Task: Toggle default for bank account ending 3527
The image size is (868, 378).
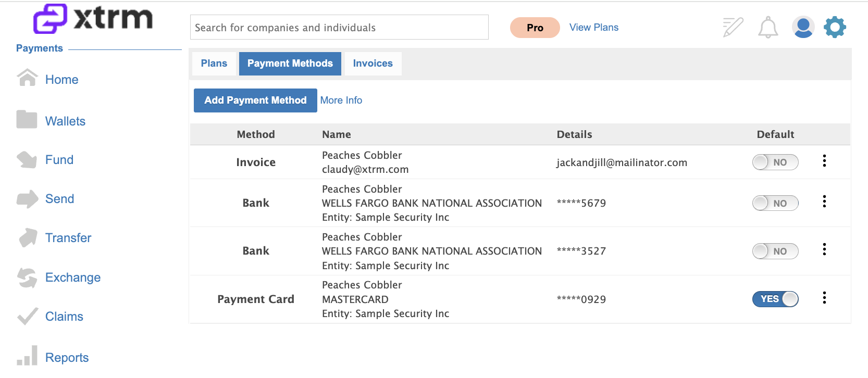Action: [775, 251]
